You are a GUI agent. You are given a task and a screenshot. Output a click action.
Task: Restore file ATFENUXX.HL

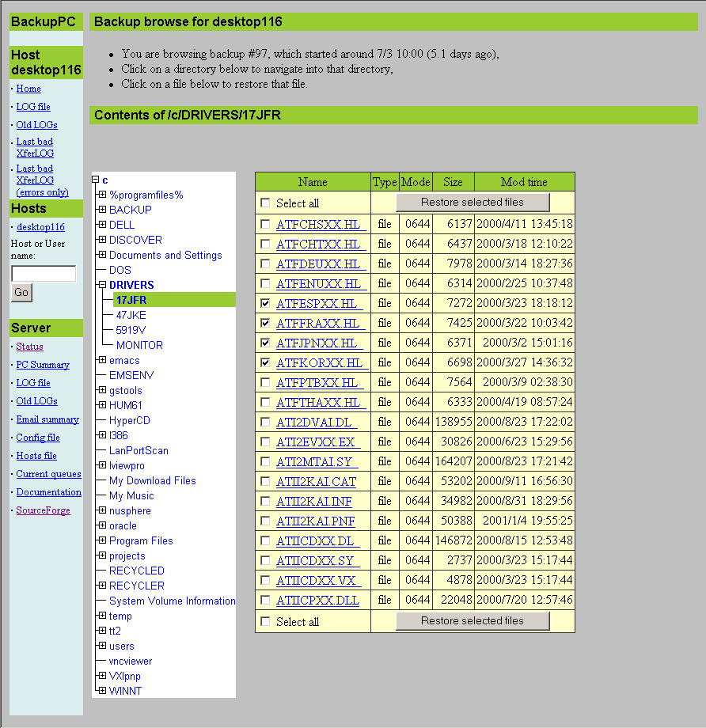coord(321,283)
